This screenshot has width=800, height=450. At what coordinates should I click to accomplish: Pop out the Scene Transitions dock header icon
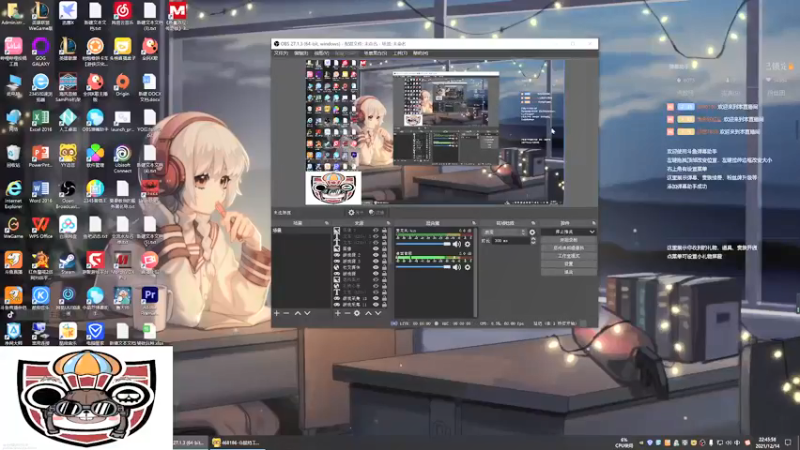[x=533, y=223]
